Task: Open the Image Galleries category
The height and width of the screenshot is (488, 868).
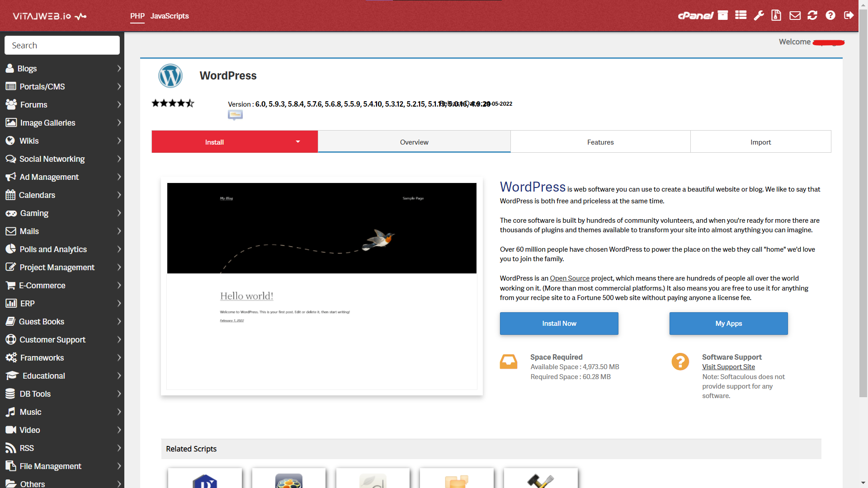Action: 62,123
